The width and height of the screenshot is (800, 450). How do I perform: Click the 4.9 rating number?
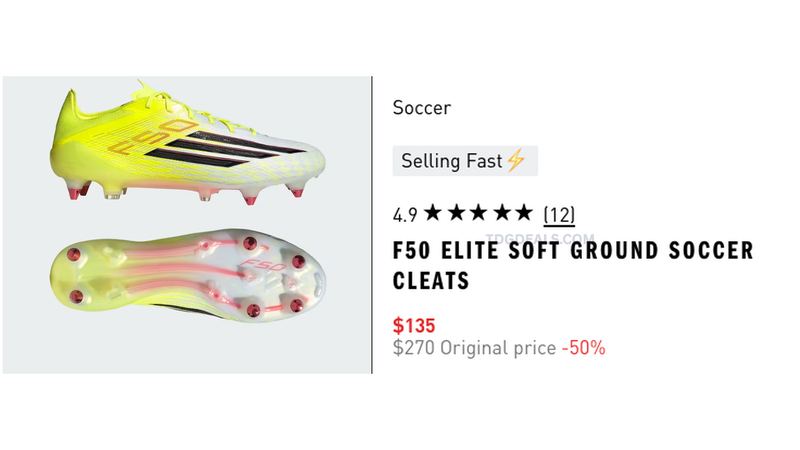coord(405,215)
